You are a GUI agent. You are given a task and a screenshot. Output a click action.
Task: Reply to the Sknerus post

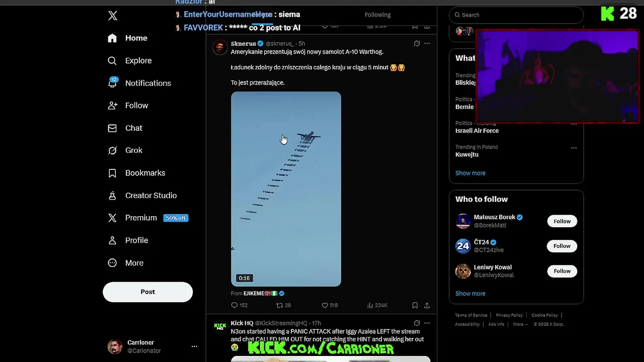pos(239,305)
